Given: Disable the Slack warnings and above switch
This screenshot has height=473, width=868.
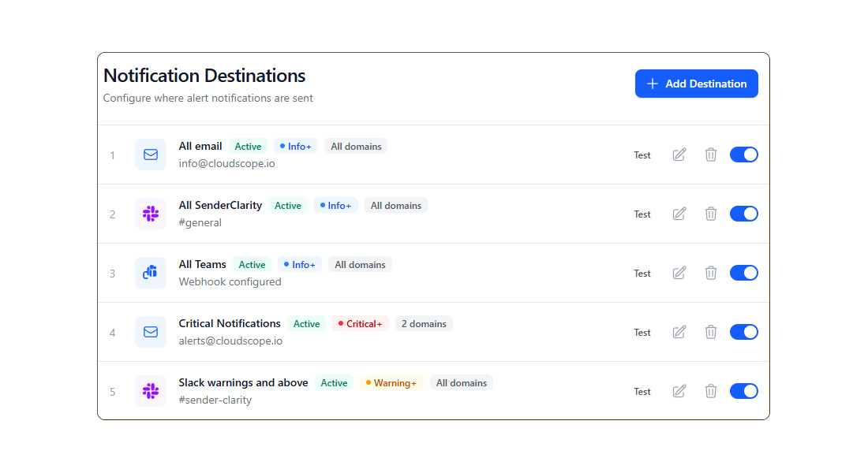Looking at the screenshot, I should (743, 391).
